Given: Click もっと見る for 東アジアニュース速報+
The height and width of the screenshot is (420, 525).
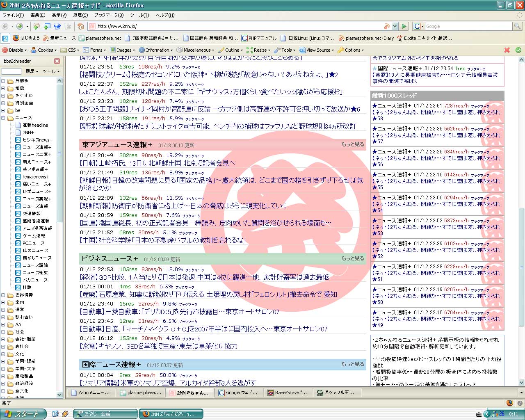Looking at the screenshot, I should (x=353, y=144).
